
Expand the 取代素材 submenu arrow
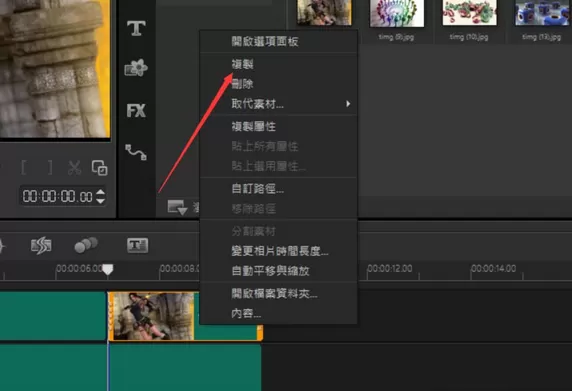point(348,104)
